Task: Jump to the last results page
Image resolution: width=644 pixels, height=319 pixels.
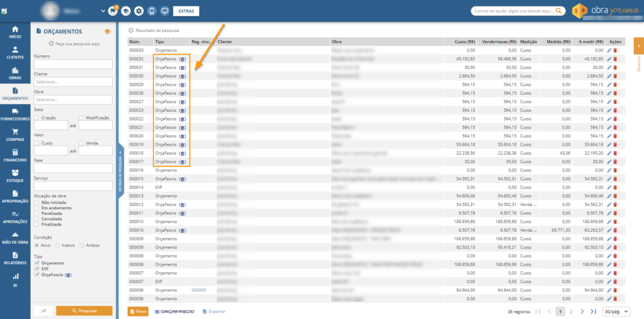Action: (x=593, y=311)
